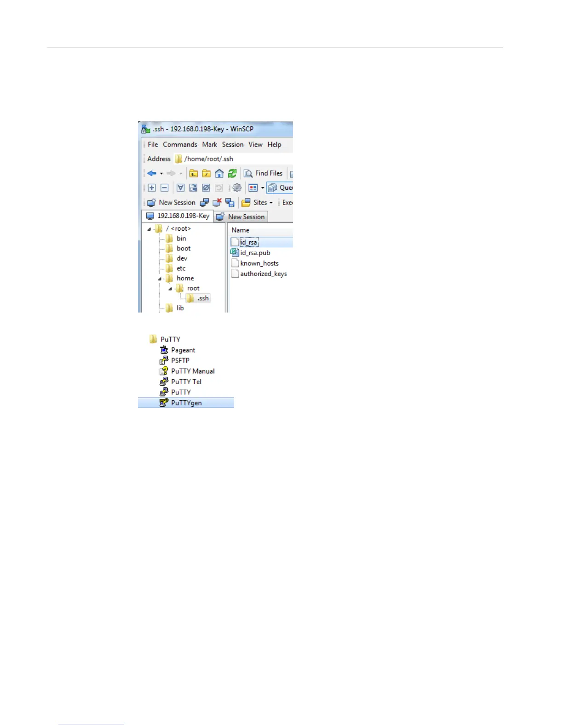Open the Back history dropdown arrow
The height and width of the screenshot is (728, 563).
coord(161,174)
